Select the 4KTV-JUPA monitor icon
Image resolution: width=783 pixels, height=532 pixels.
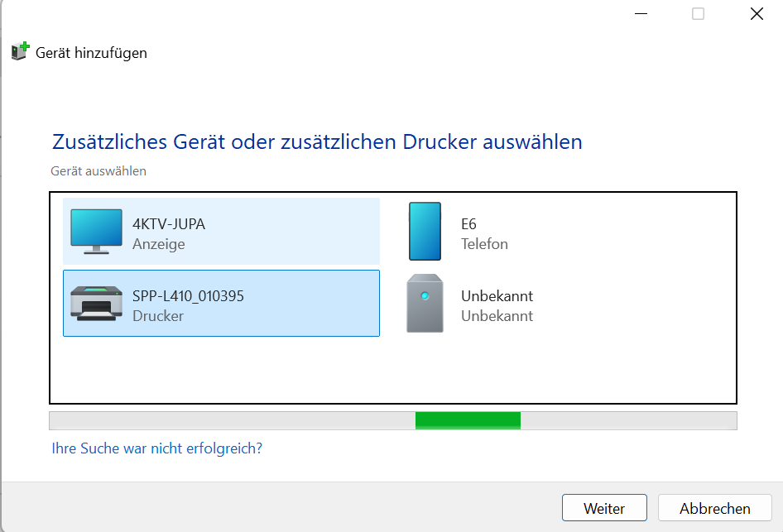click(96, 231)
